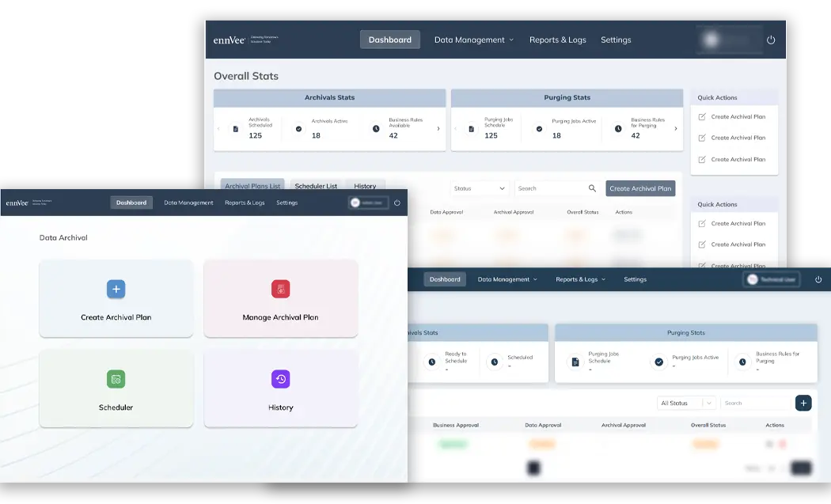Open the Technical User profile badge
The image size is (831, 504).
point(772,279)
